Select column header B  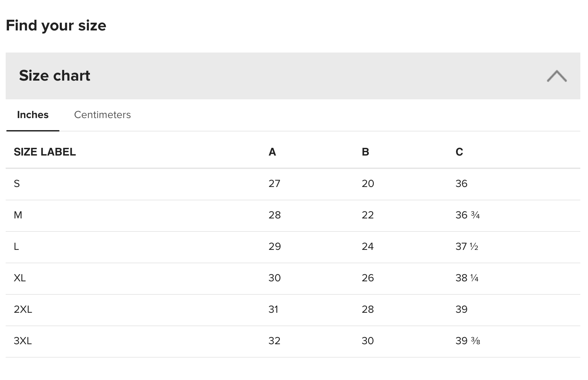(365, 152)
